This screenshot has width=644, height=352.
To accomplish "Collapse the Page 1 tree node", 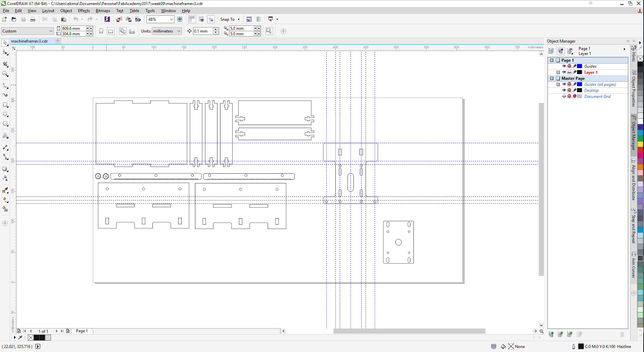I will 552,60.
